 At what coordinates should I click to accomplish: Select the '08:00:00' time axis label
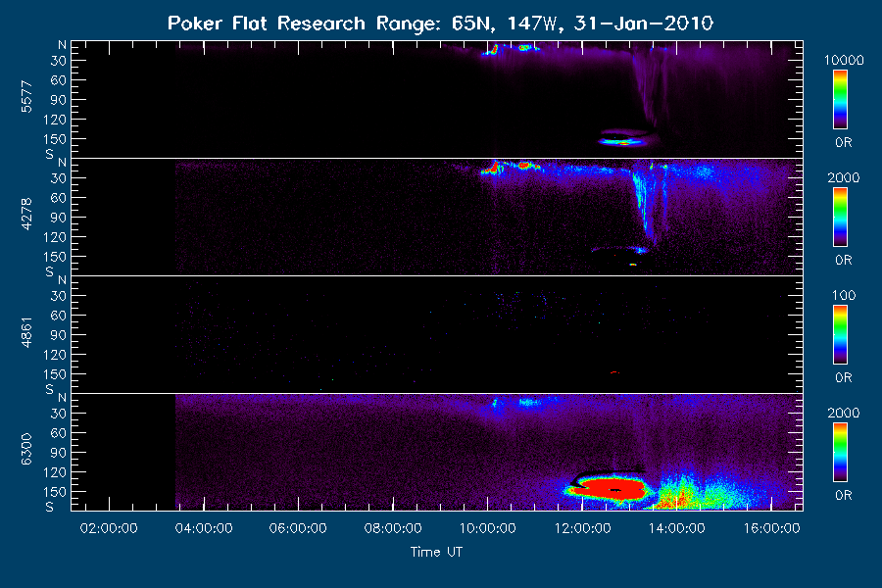[393, 528]
